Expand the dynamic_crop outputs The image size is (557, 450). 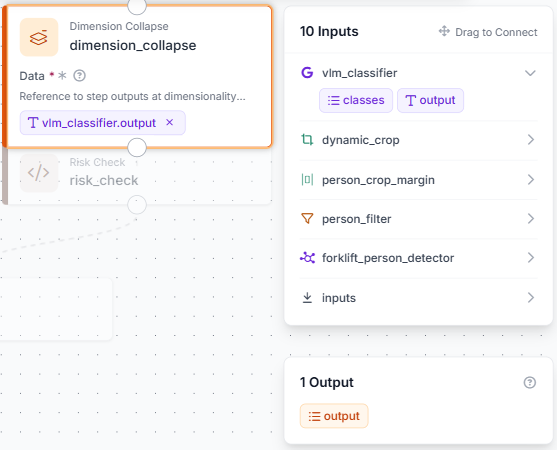point(531,140)
